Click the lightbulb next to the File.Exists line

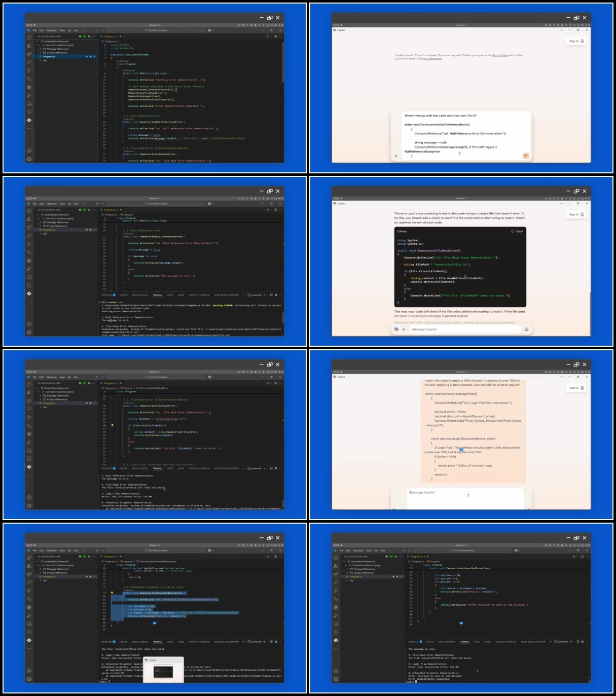pos(112,425)
